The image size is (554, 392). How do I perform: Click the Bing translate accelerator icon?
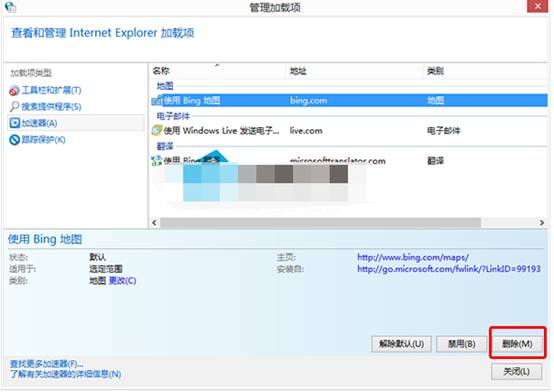click(157, 160)
